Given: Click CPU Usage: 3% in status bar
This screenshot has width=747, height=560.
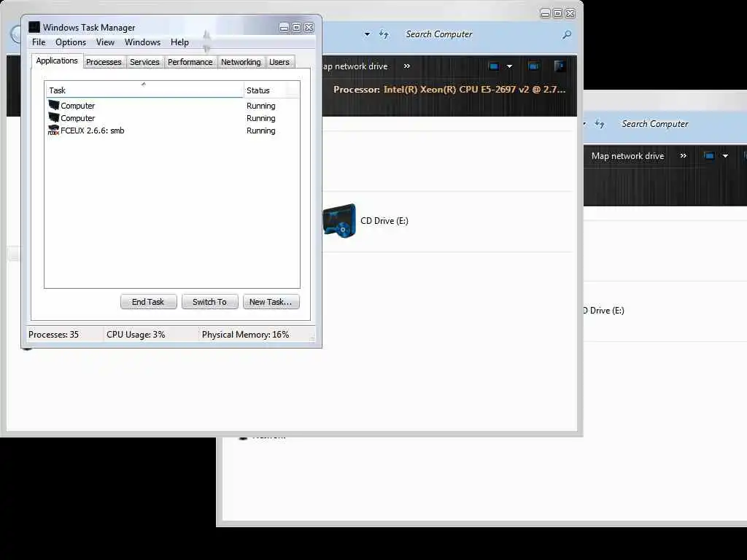Looking at the screenshot, I should [136, 334].
